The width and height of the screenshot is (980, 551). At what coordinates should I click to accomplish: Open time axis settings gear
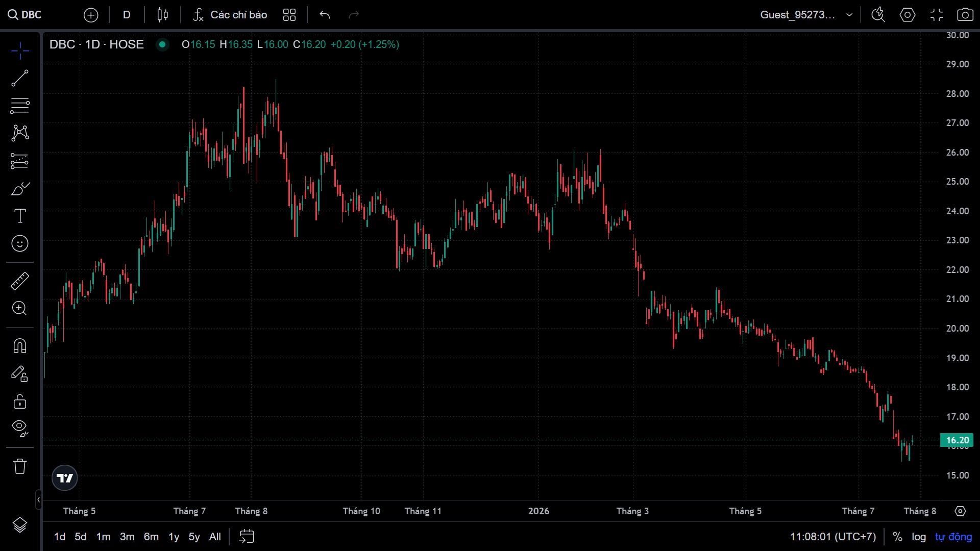[x=960, y=511]
